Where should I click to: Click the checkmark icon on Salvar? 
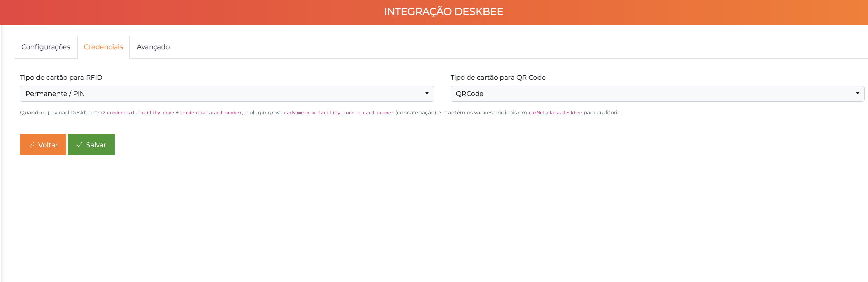pos(79,144)
